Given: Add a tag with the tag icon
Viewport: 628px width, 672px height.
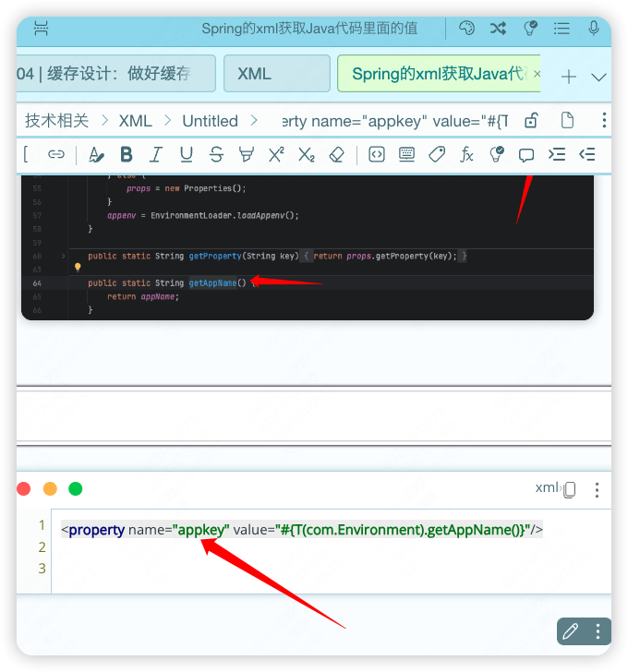Looking at the screenshot, I should [x=437, y=154].
